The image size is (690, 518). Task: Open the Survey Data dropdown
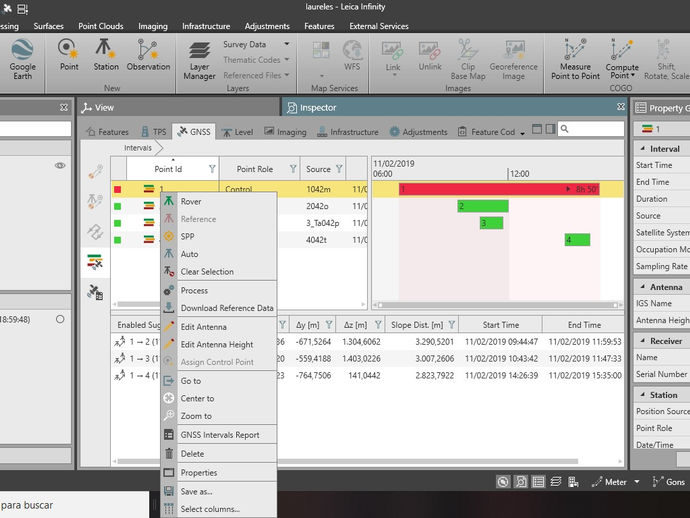pos(287,44)
